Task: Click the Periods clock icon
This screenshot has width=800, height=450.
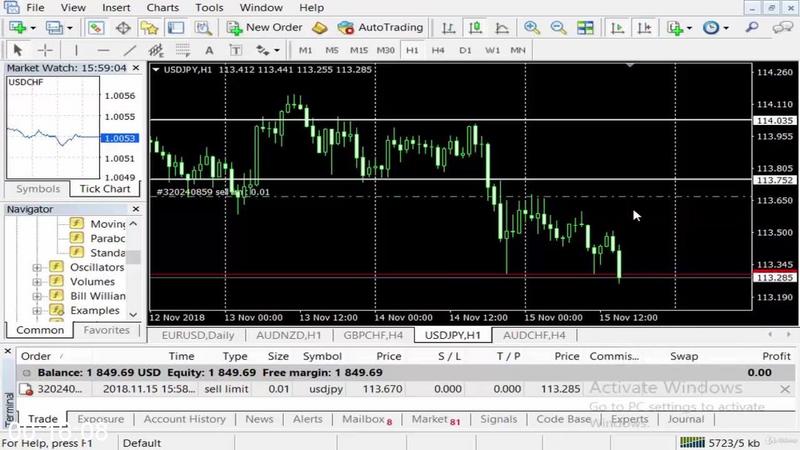Action: coord(711,28)
